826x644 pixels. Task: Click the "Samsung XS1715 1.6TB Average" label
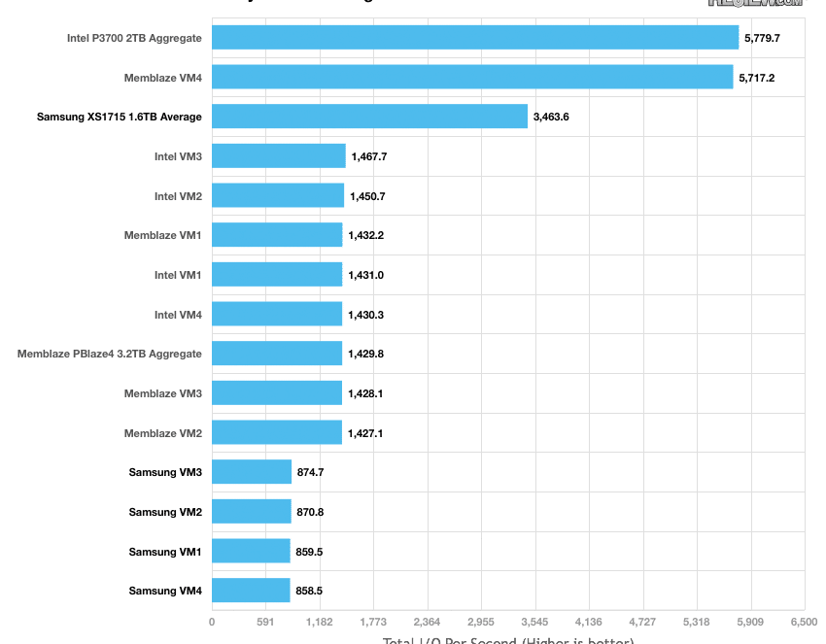(120, 117)
